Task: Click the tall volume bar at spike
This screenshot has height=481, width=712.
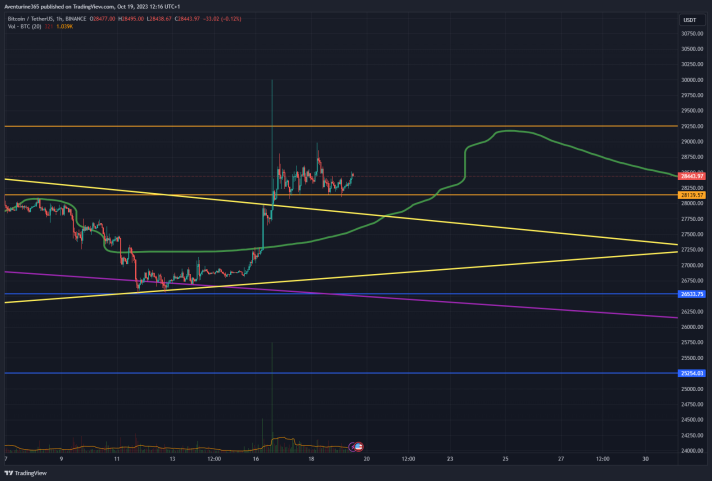Action: (272, 397)
